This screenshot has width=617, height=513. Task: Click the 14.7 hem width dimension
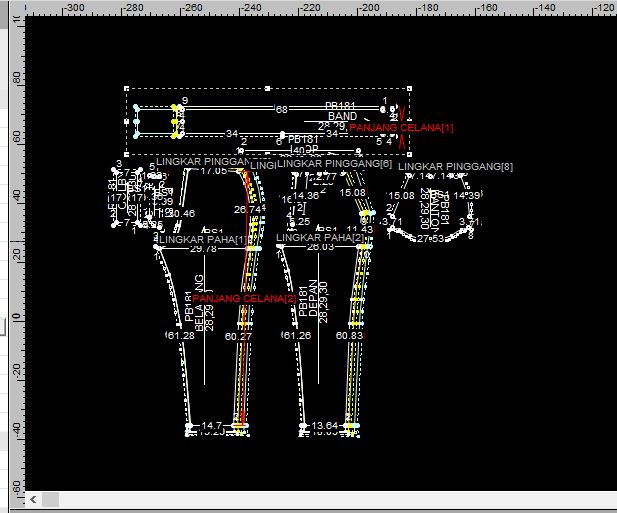(212, 426)
